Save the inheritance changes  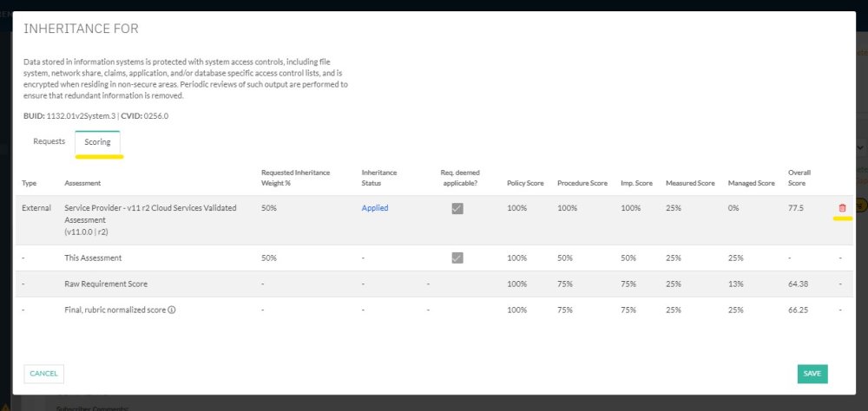812,374
